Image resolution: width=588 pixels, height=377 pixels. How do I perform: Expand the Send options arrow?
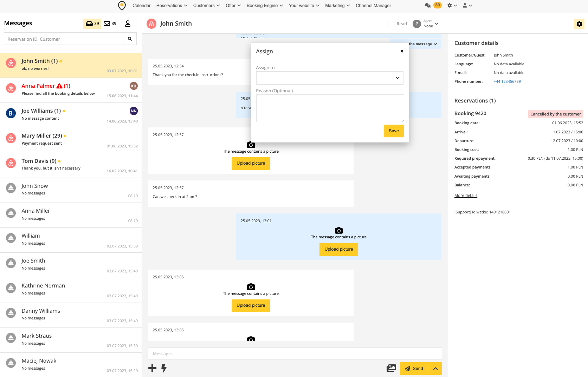point(435,369)
